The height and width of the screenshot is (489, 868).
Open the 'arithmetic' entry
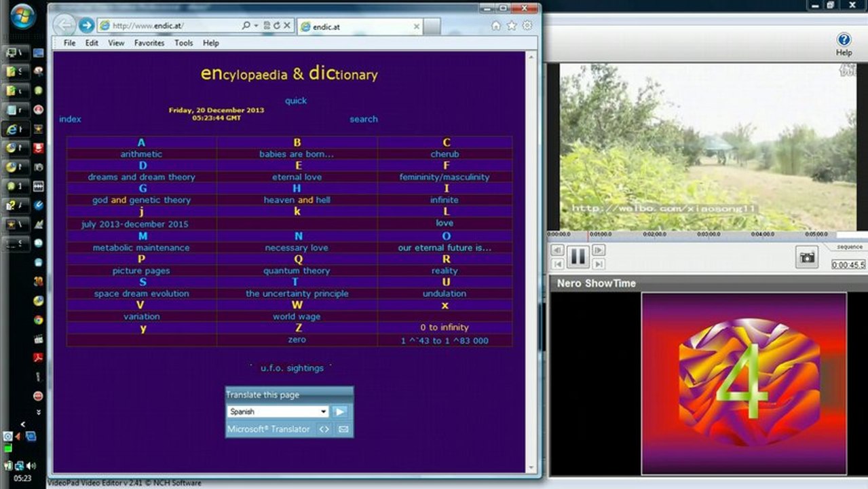point(141,154)
